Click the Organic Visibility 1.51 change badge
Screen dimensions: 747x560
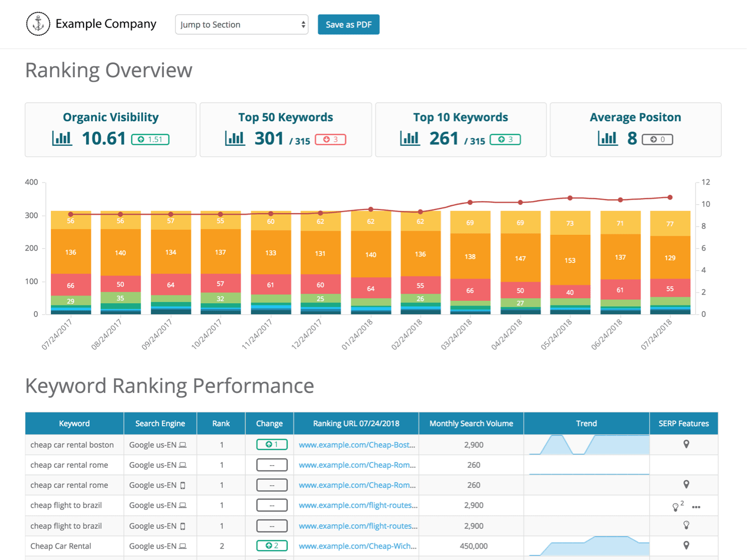(150, 139)
